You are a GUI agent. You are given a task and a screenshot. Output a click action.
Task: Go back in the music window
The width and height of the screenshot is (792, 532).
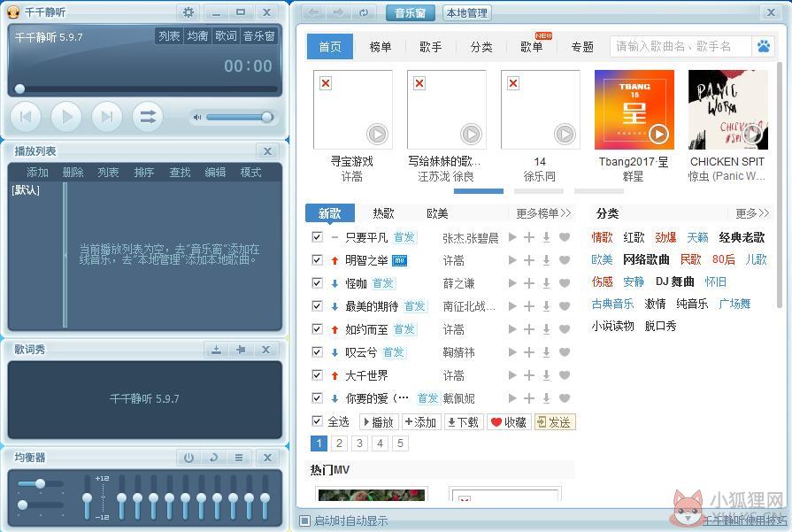pos(313,12)
